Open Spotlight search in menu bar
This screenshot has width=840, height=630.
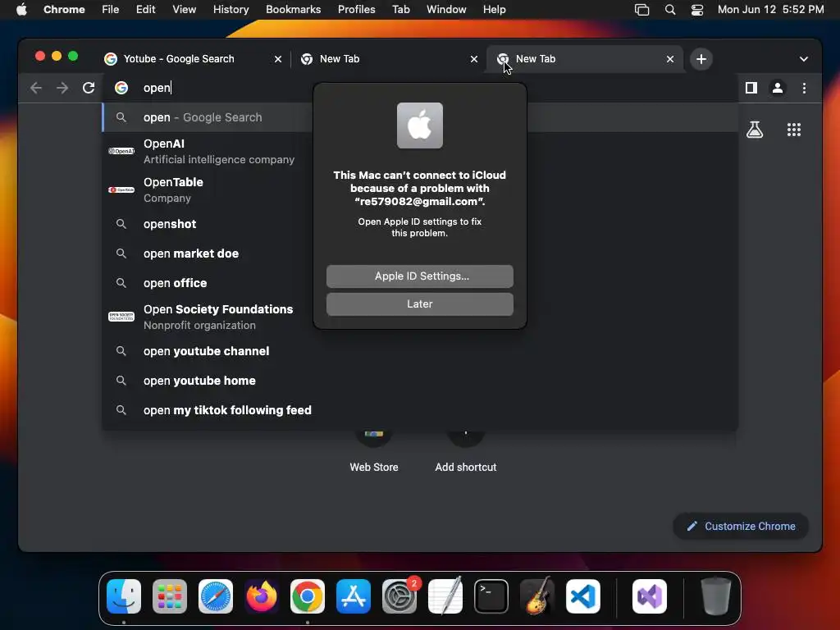coord(669,10)
